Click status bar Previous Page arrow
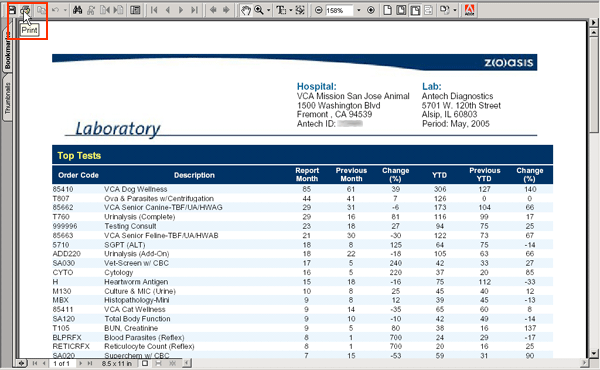Viewport: 600px width, 370px height. point(44,363)
